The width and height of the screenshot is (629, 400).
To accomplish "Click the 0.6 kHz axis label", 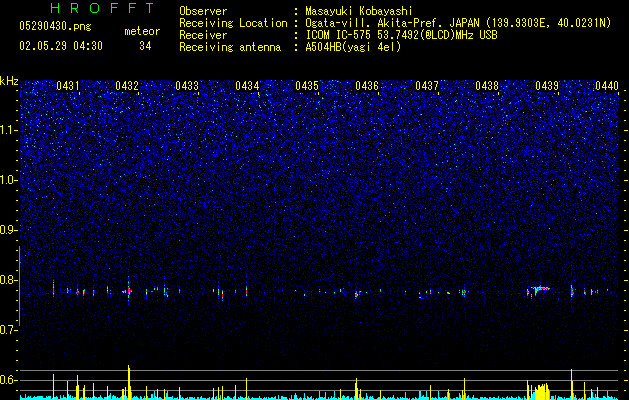I will tap(9, 380).
